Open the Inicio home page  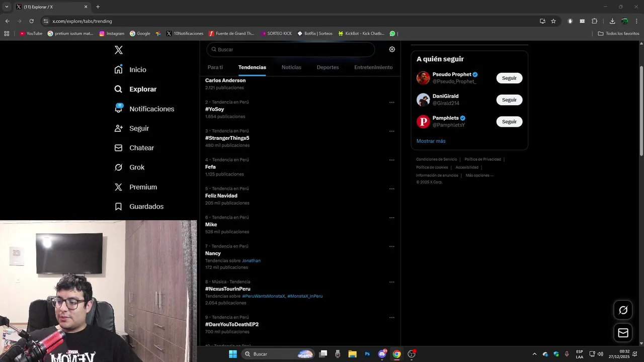click(x=130, y=69)
